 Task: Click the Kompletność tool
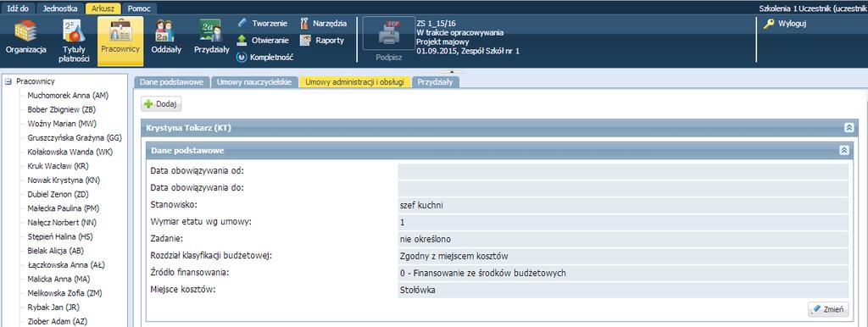click(264, 57)
